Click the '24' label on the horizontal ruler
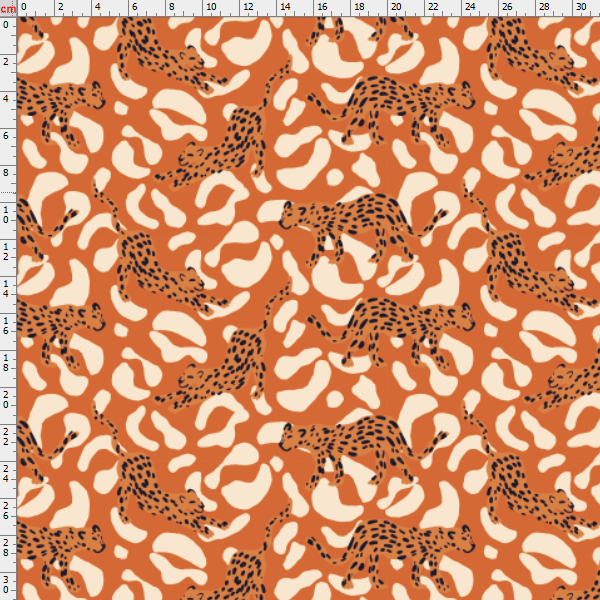Image resolution: width=600 pixels, height=600 pixels. [470, 7]
